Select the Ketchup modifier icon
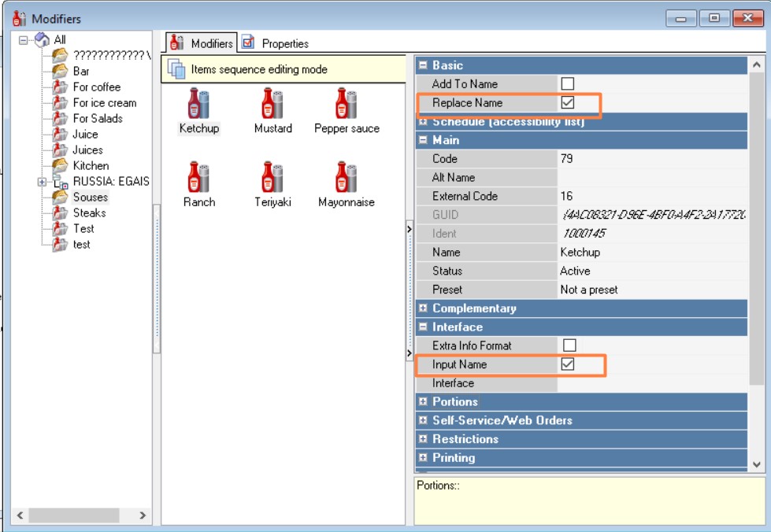This screenshot has height=532, width=771. 198,103
